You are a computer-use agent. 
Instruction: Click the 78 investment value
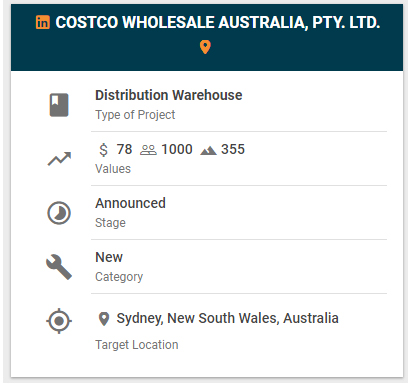(x=124, y=149)
